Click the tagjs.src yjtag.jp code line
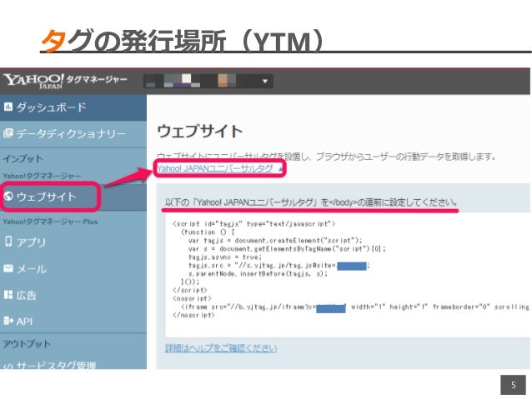Screen dimensions: 532x399 (x=279, y=266)
